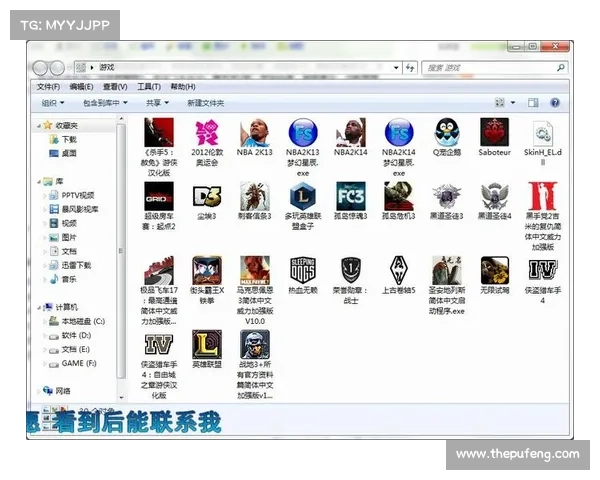Select the 上古卷轴5 icon

coord(399,270)
